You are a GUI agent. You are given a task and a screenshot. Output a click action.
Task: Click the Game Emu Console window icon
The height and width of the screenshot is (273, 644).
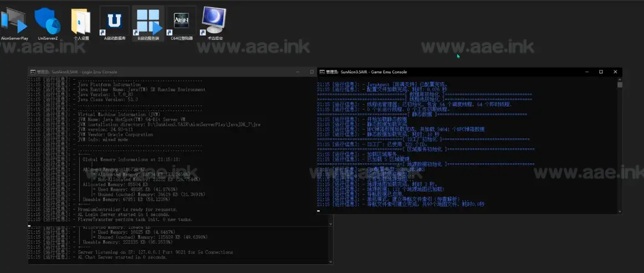321,72
